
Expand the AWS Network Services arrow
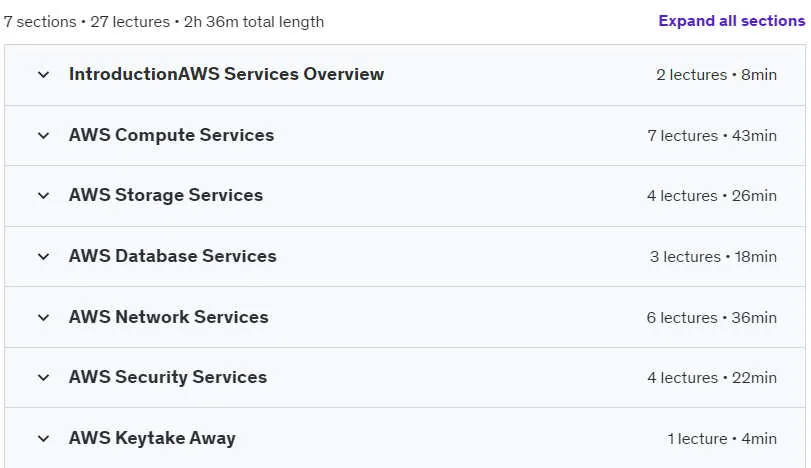pos(43,318)
